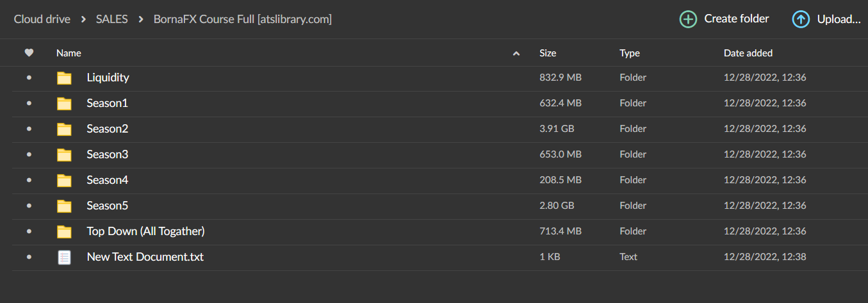This screenshot has width=868, height=303.
Task: Click the Season3 folder icon
Action: click(64, 155)
